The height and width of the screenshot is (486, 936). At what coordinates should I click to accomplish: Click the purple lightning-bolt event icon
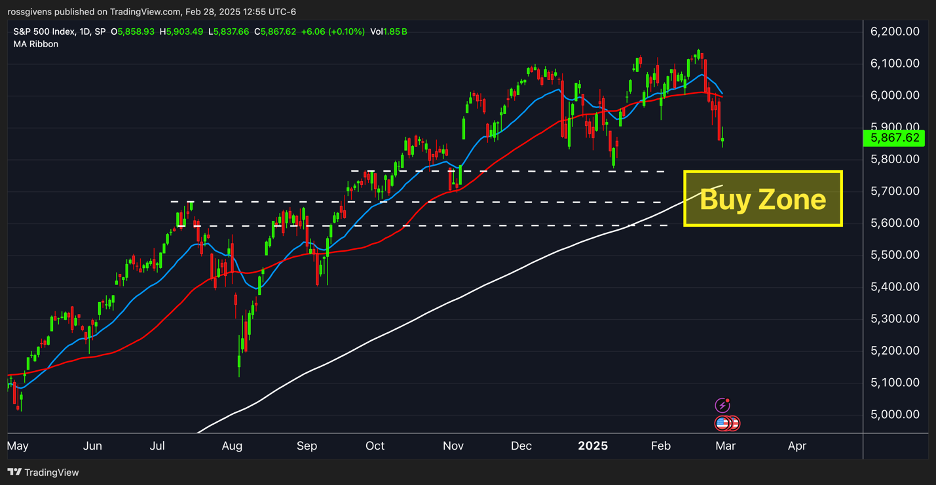tap(722, 406)
